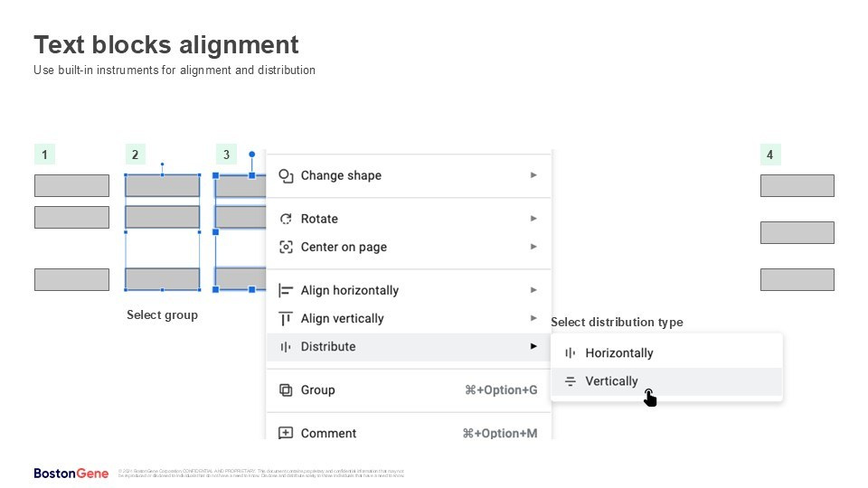868x488 pixels.
Task: Click the BostonGene logo in footer
Action: tap(71, 473)
